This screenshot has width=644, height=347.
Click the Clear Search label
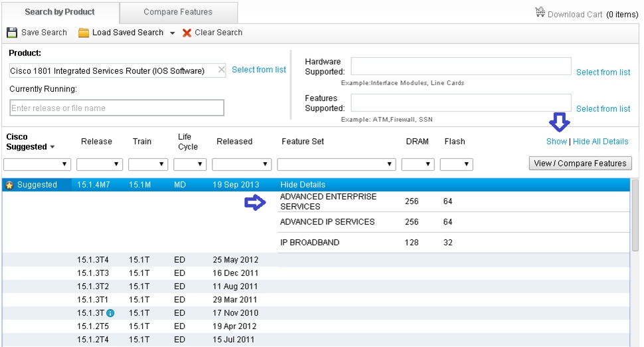click(218, 33)
